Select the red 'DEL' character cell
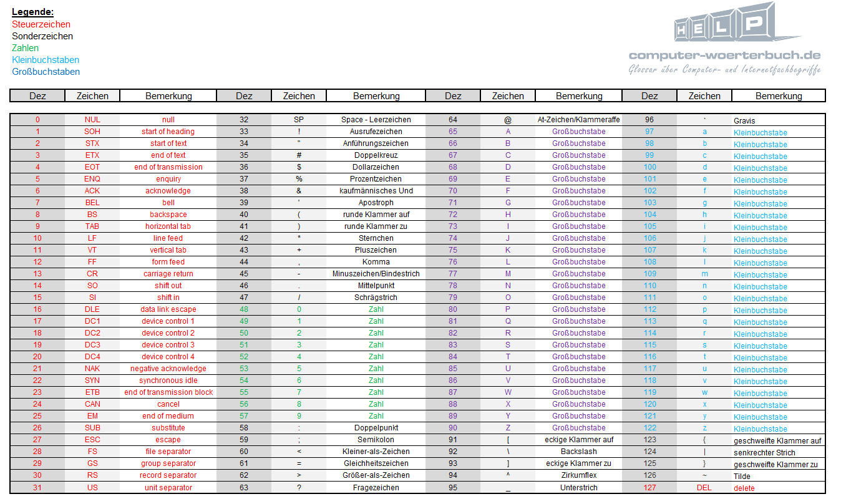The height and width of the screenshot is (504, 841). tap(704, 488)
